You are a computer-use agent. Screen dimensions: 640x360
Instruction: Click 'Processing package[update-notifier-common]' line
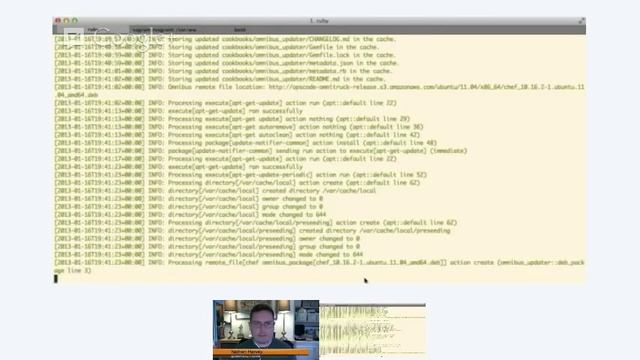(245, 143)
